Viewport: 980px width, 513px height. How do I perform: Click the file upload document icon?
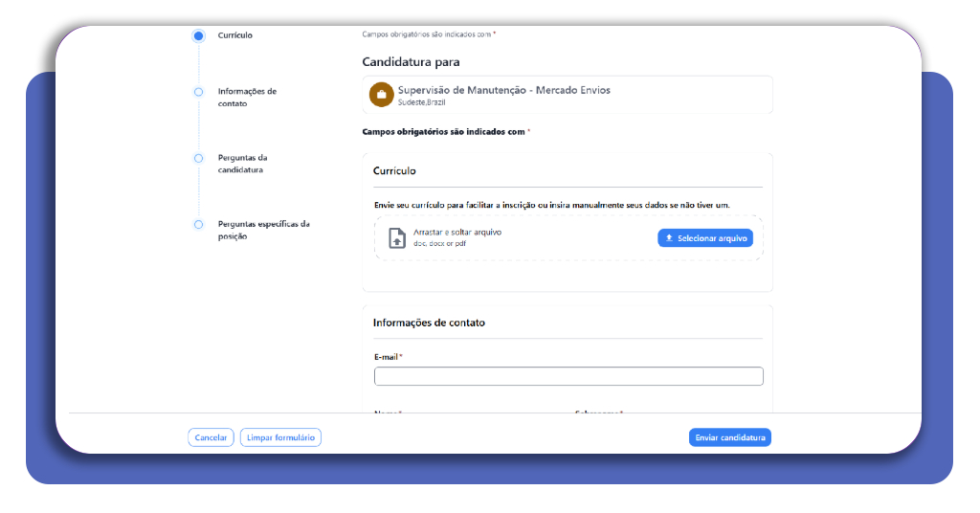pos(397,238)
